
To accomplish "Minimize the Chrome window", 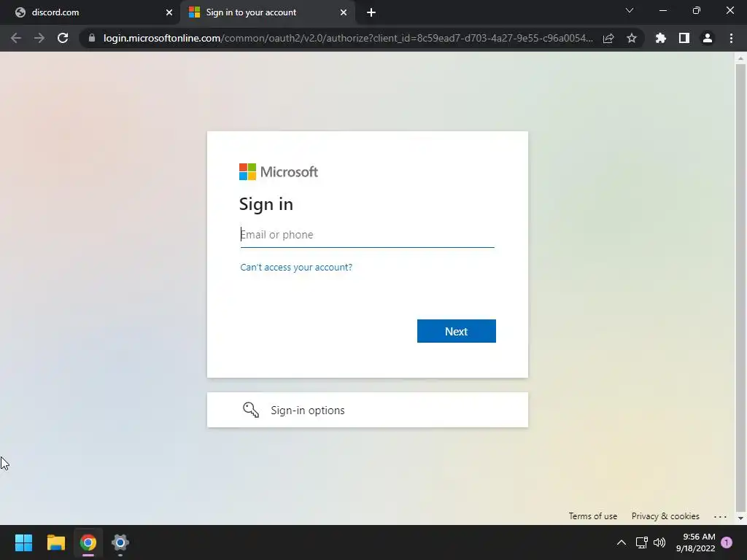I will pos(663,10).
